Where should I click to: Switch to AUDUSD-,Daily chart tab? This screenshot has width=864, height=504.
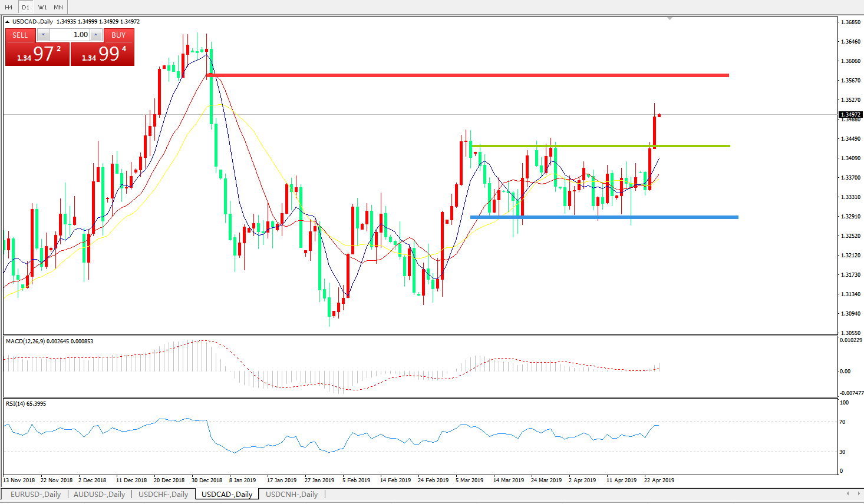click(x=99, y=495)
